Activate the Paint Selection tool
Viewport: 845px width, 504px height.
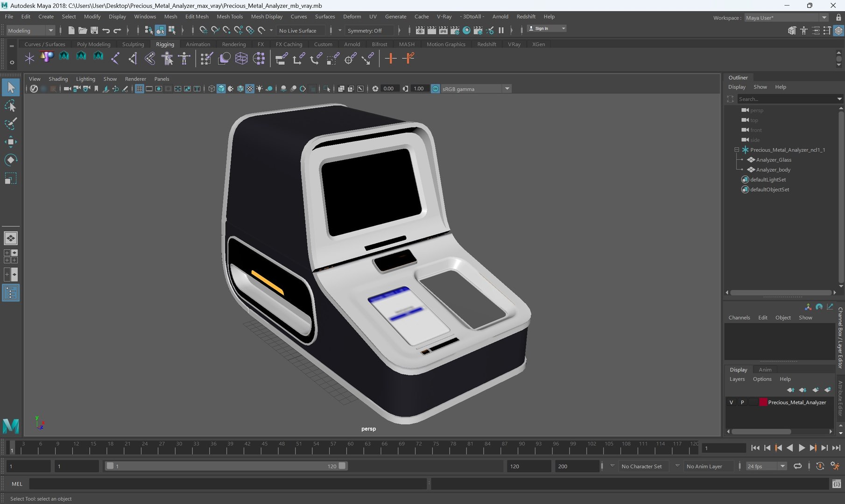(x=11, y=124)
